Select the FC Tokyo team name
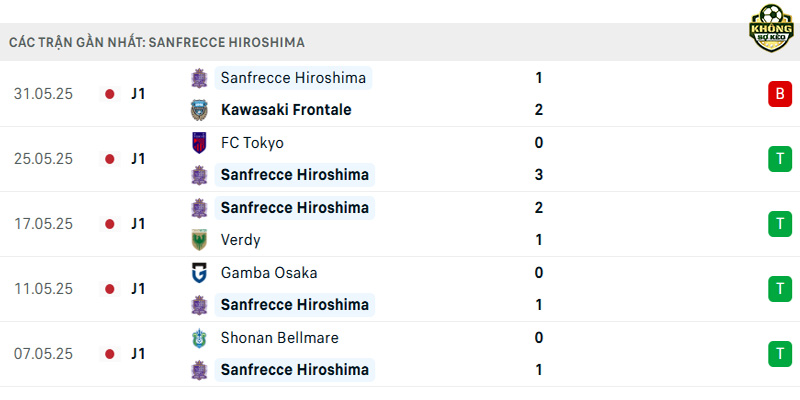The width and height of the screenshot is (800, 400). click(252, 143)
